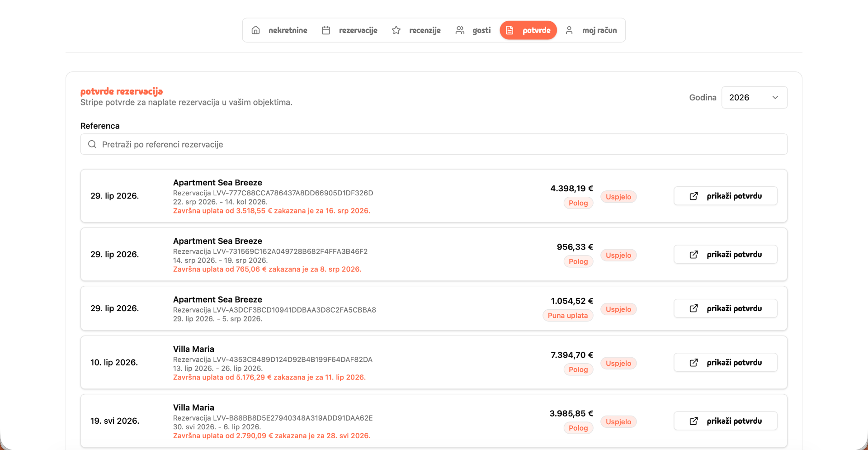The width and height of the screenshot is (868, 450).
Task: Click Polog badge under 3.985,85 €
Action: 578,428
